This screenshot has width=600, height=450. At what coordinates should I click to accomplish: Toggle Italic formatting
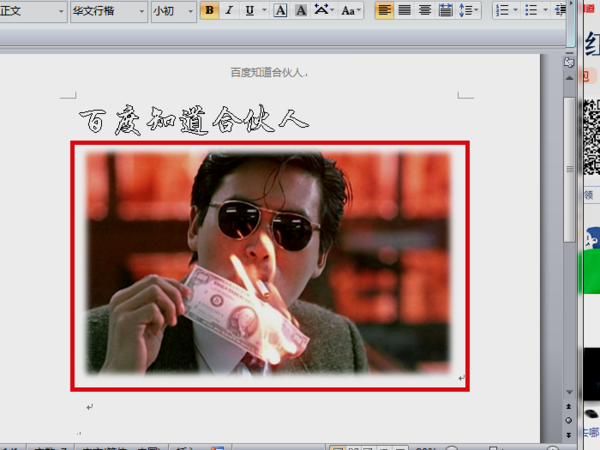[229, 10]
